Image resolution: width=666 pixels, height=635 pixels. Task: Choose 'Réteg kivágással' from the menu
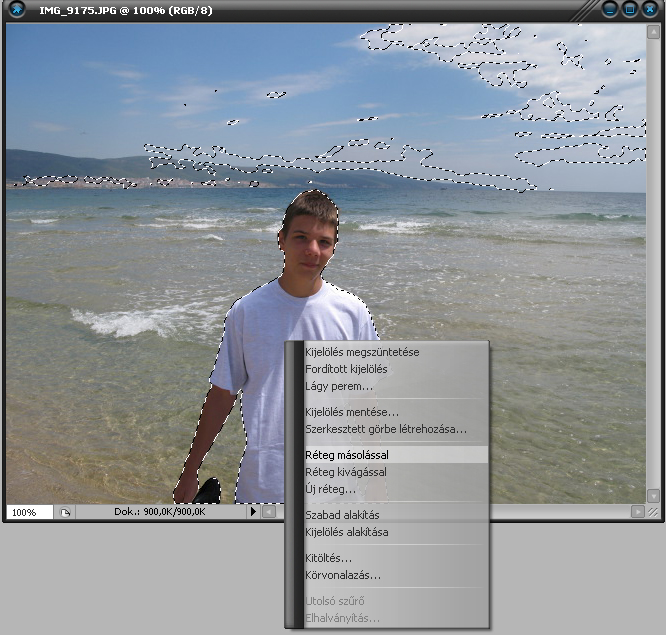[x=345, y=472]
